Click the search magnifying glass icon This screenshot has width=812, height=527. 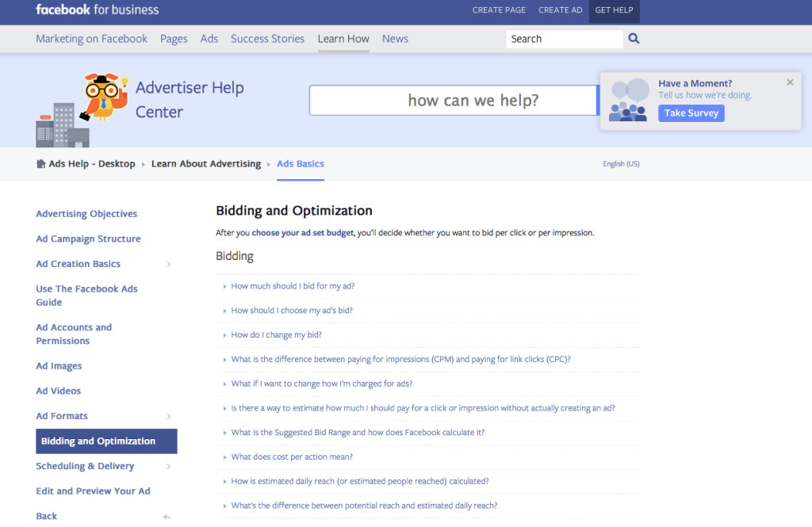(x=631, y=38)
